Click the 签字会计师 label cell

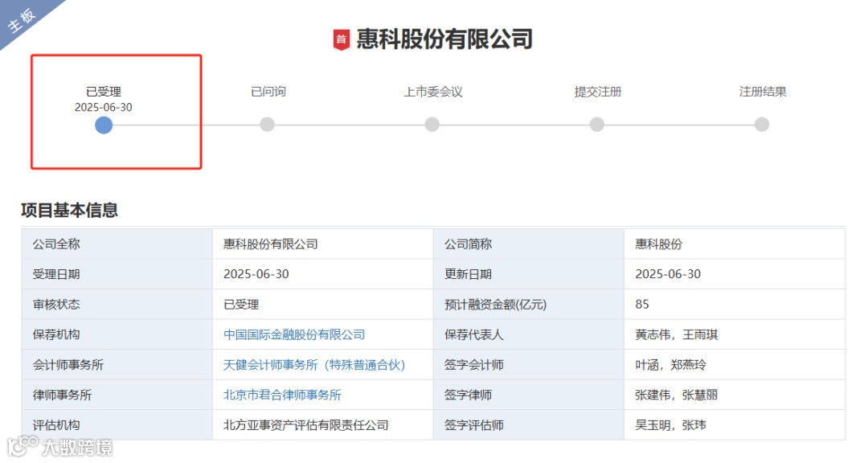point(529,364)
